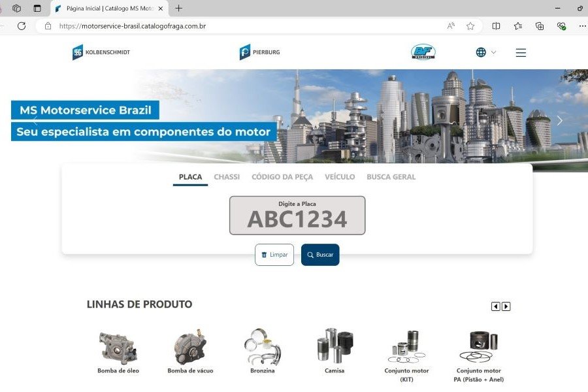Open the BUSCA GERAL tab
This screenshot has width=588, height=392.
391,177
